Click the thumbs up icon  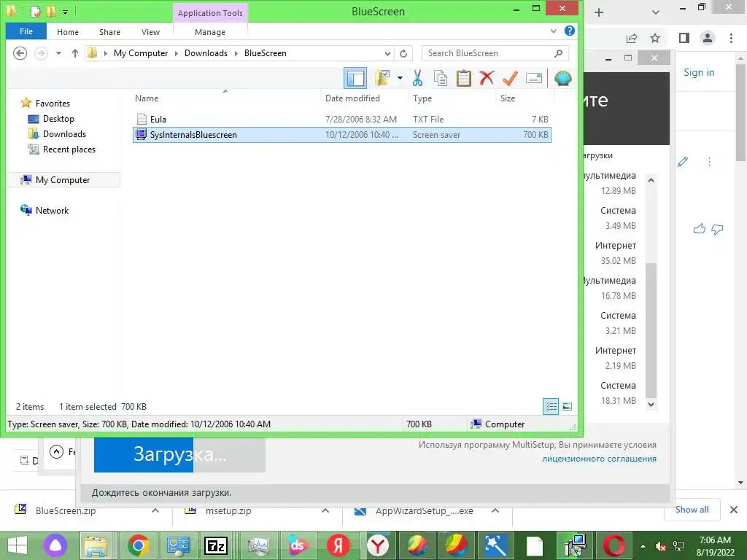pos(700,229)
